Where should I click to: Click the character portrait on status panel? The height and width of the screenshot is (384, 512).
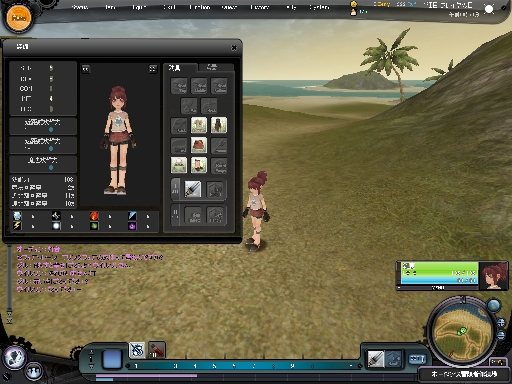pos(493,275)
